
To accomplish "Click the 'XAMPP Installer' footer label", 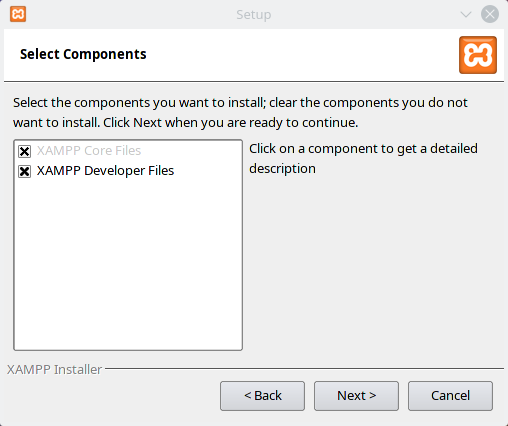I will 54,370.
